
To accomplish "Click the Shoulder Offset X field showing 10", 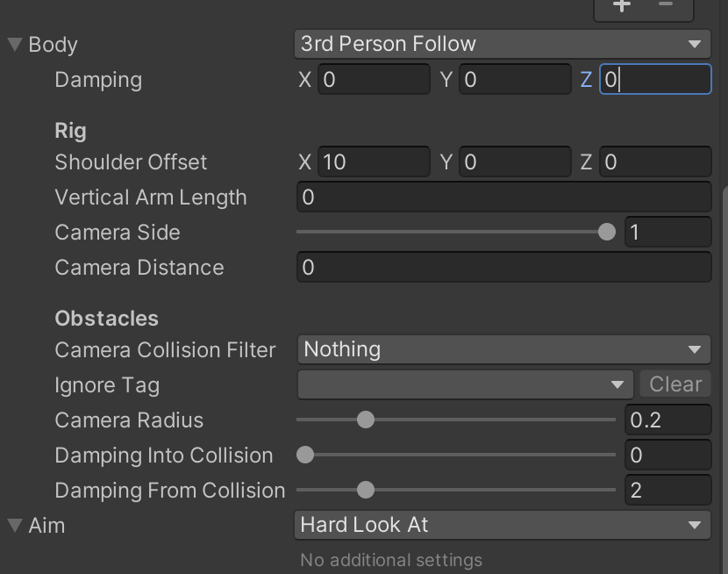I will 373,161.
